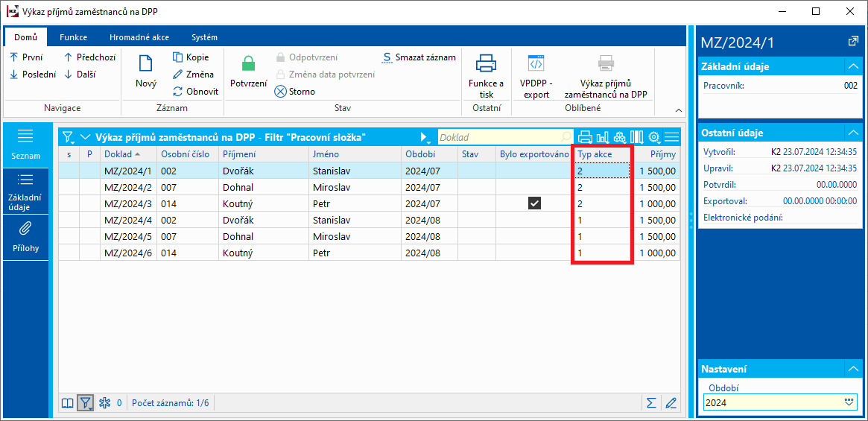Viewport: 868px width, 421px height.
Task: Click Pracovník value 002
Action: tap(850, 86)
